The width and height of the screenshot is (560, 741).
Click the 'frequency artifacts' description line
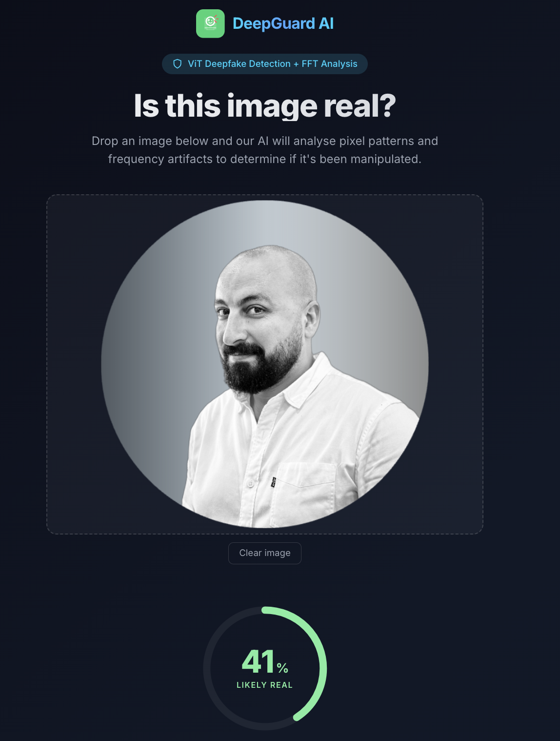coord(265,159)
